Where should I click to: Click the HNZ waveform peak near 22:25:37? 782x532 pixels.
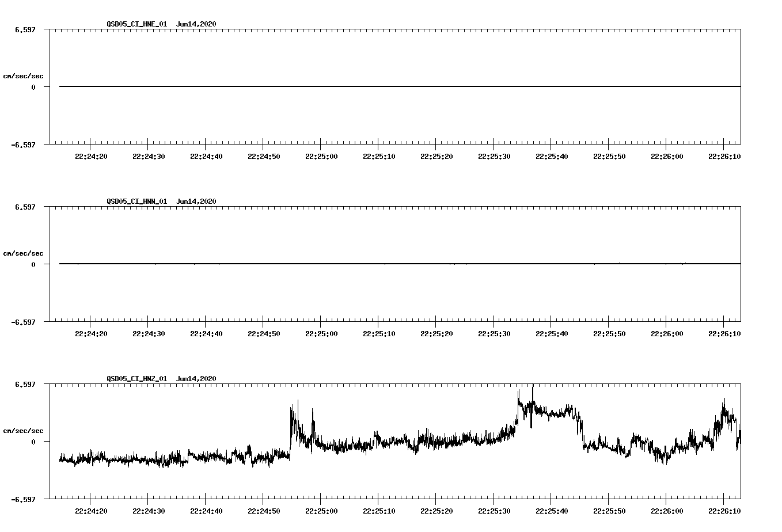(x=533, y=397)
